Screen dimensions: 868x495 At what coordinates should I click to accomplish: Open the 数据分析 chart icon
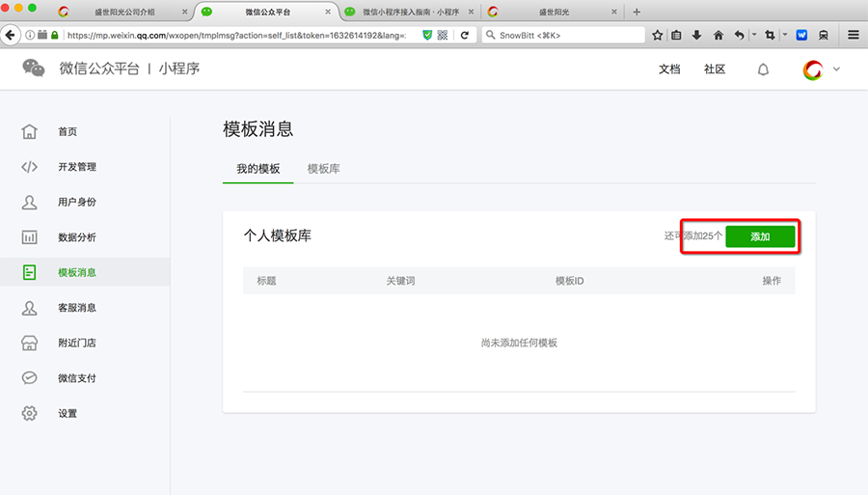(x=29, y=237)
